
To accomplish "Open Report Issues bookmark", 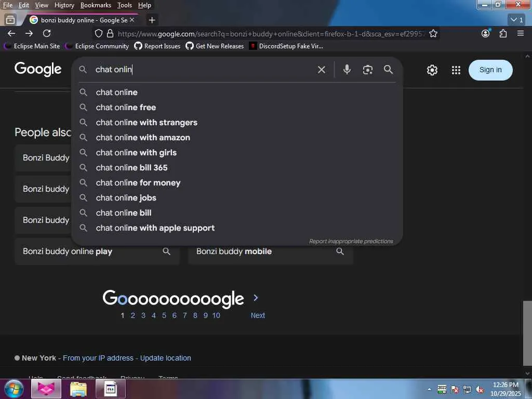I will tap(157, 46).
